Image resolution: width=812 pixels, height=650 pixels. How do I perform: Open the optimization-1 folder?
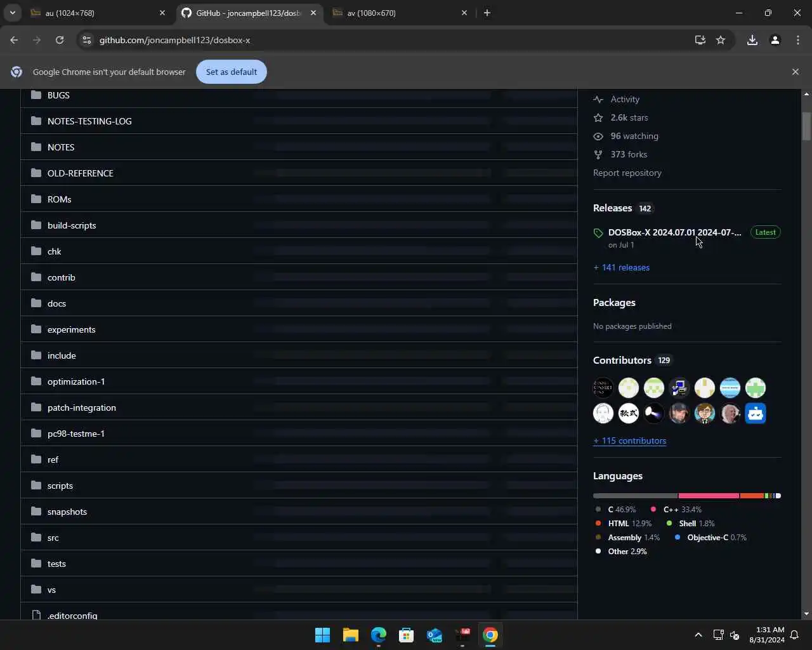pyautogui.click(x=76, y=381)
